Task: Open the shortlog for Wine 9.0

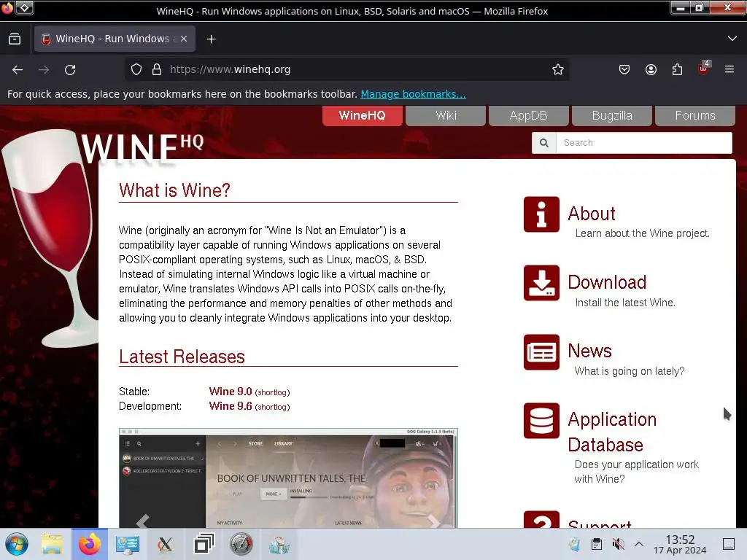Action: (x=273, y=392)
